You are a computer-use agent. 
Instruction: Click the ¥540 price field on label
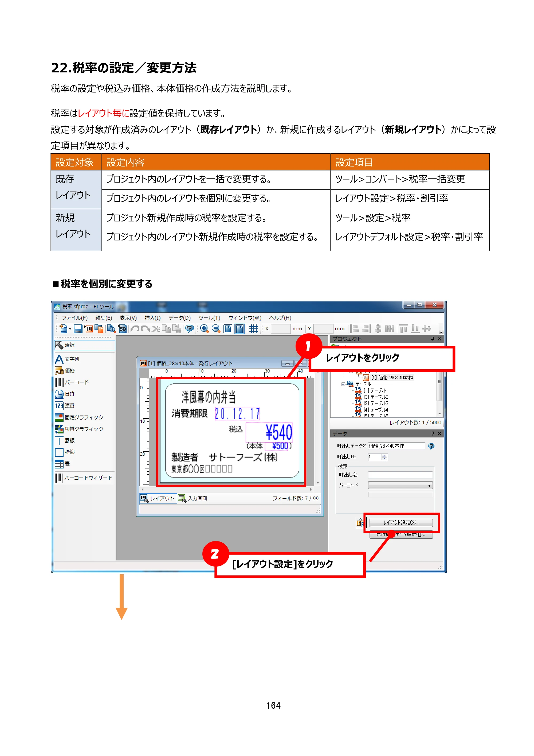tap(269, 432)
